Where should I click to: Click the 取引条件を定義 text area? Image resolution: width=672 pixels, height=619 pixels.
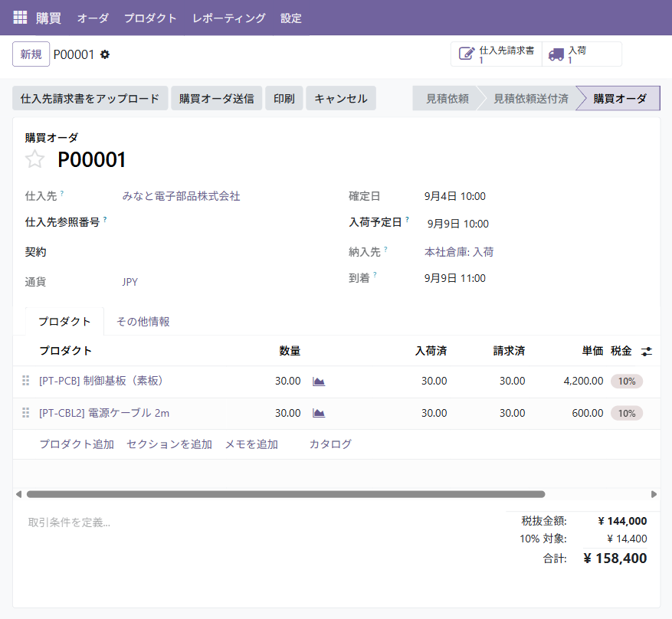tap(257, 522)
